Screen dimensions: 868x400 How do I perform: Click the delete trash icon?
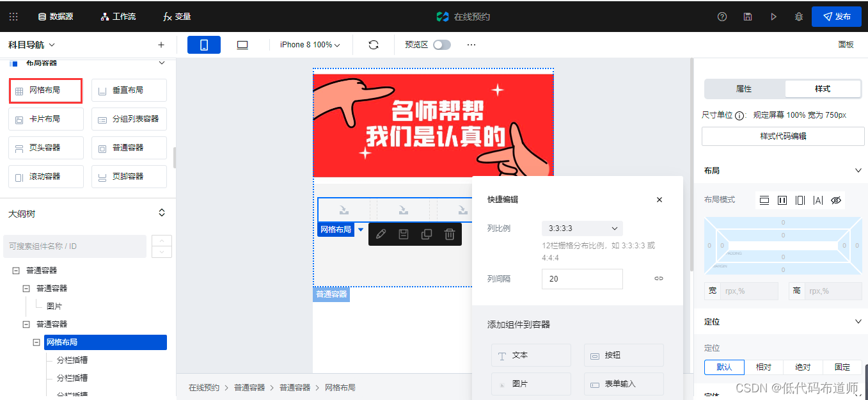450,234
